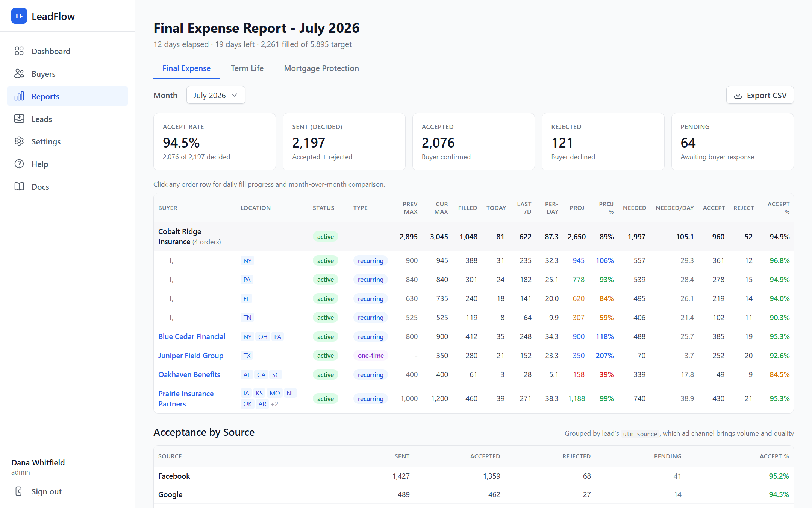The width and height of the screenshot is (812, 508).
Task: Collapse the Cobalt Ridge Insurance group row
Action: (474, 237)
